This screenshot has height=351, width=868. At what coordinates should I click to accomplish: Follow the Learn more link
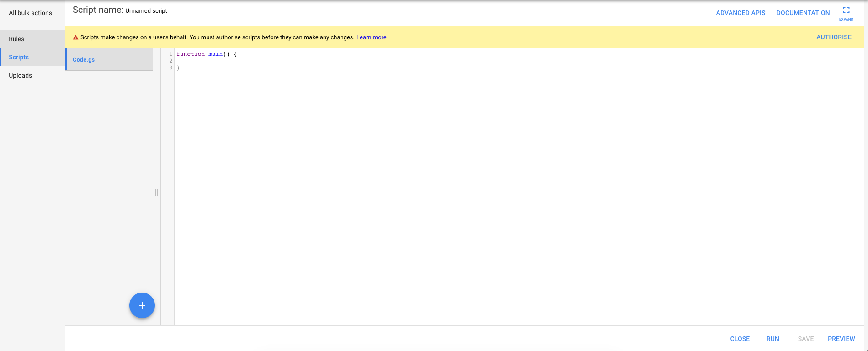coord(371,37)
